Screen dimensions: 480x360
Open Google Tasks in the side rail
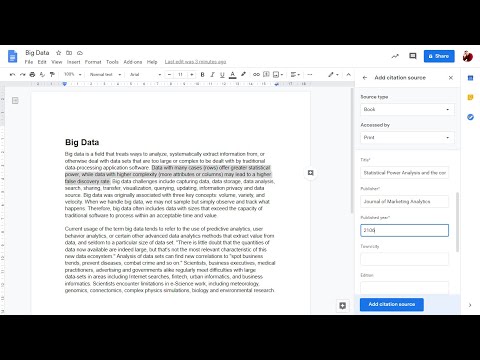[x=470, y=117]
